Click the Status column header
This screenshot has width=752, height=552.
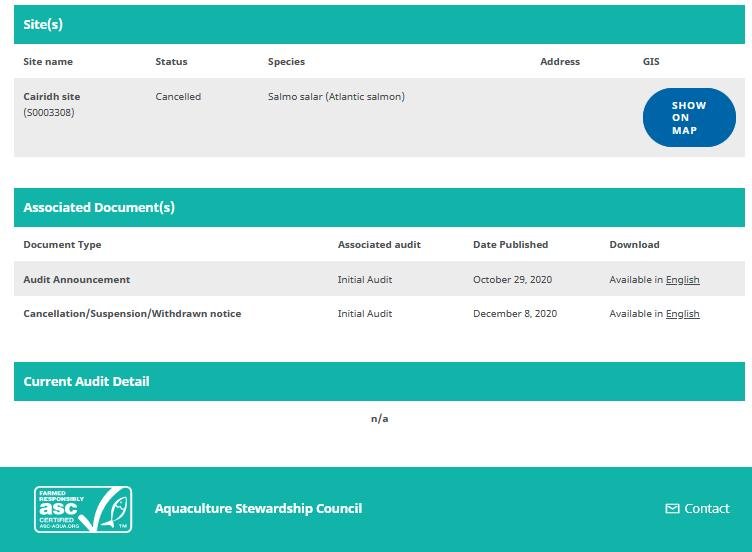171,62
